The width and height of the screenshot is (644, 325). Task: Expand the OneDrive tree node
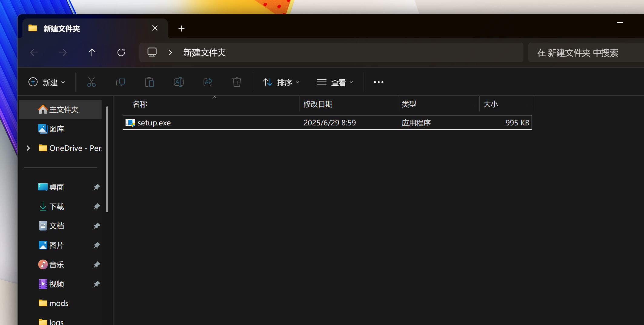coord(28,148)
